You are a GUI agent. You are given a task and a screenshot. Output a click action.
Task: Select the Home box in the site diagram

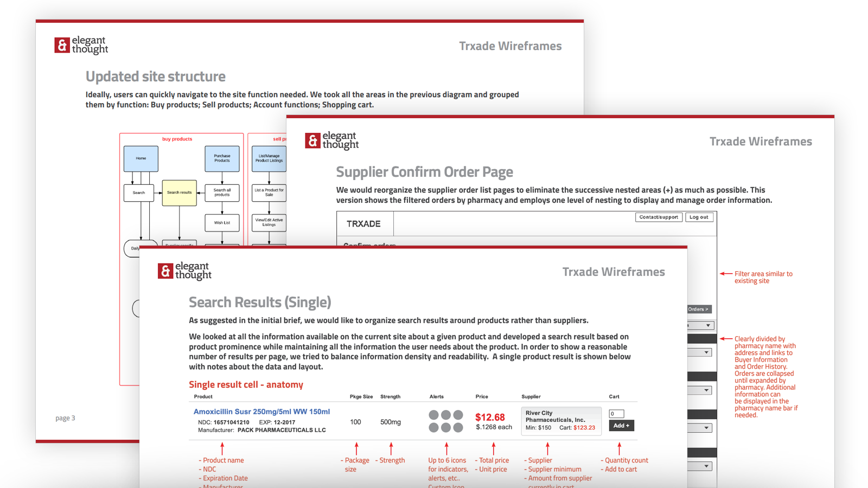pos(141,158)
